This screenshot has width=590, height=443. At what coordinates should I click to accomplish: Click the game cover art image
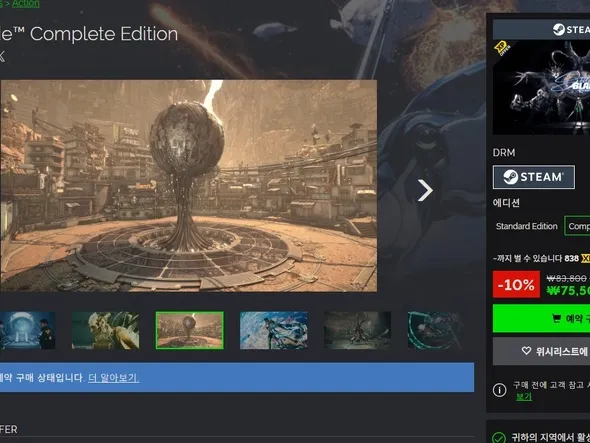click(541, 87)
